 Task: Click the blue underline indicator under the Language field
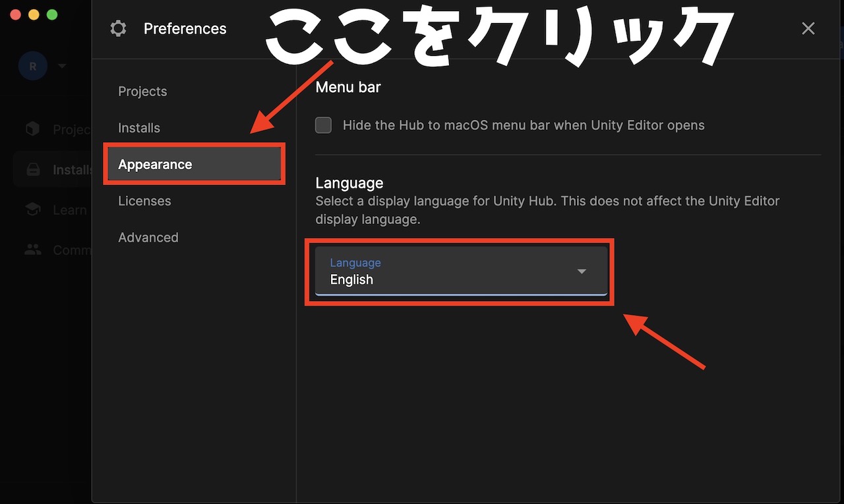coord(460,295)
